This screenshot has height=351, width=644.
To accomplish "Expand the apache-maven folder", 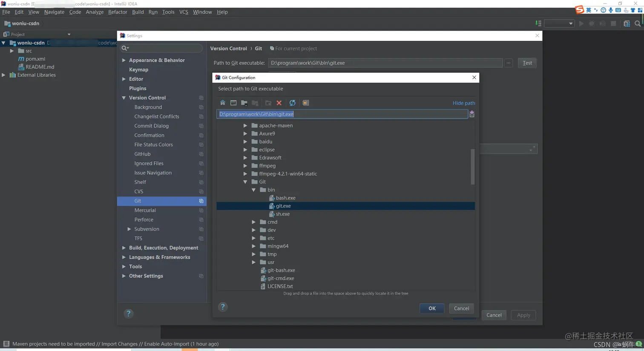I will click(x=245, y=126).
